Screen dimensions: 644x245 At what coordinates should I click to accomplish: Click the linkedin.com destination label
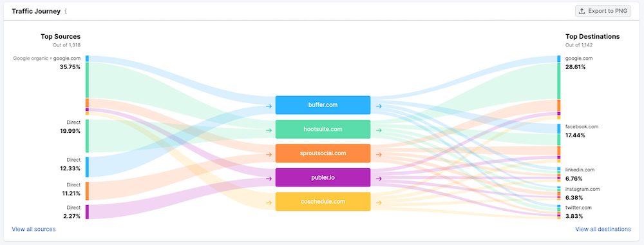point(580,170)
